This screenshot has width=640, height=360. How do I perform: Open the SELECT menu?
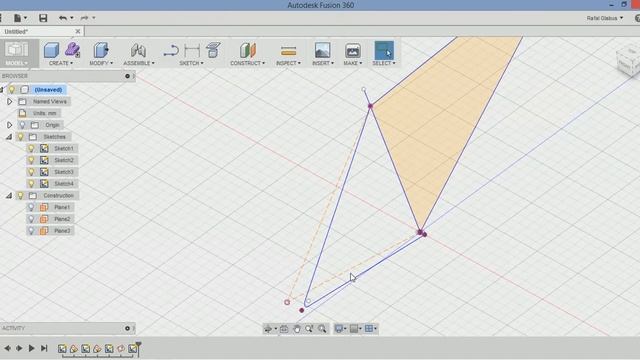pyautogui.click(x=384, y=63)
